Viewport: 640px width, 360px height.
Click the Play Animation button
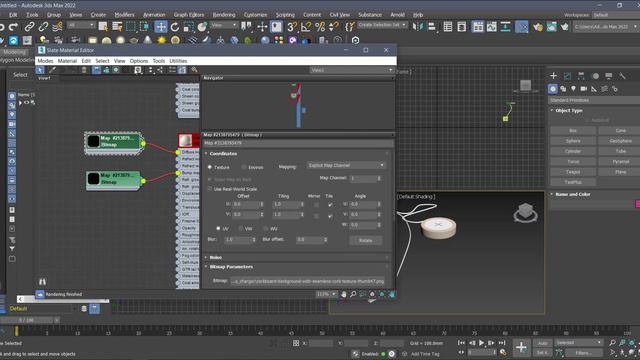tap(482, 343)
